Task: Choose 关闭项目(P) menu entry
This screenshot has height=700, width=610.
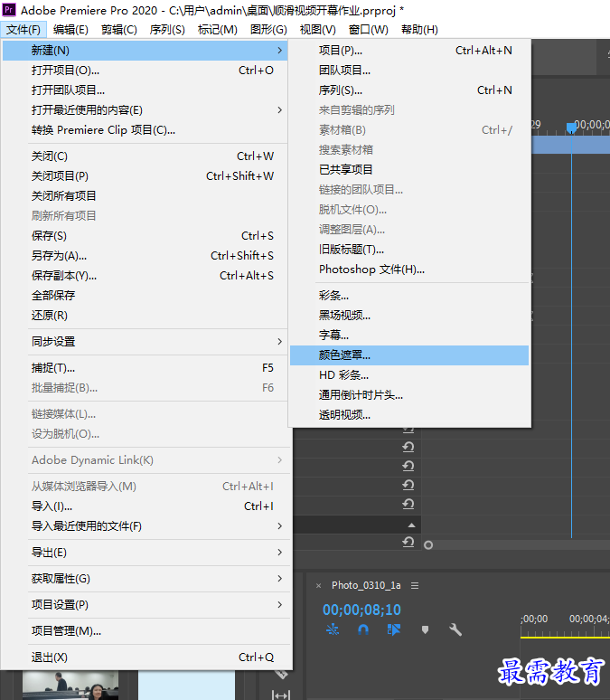Action: 145,175
